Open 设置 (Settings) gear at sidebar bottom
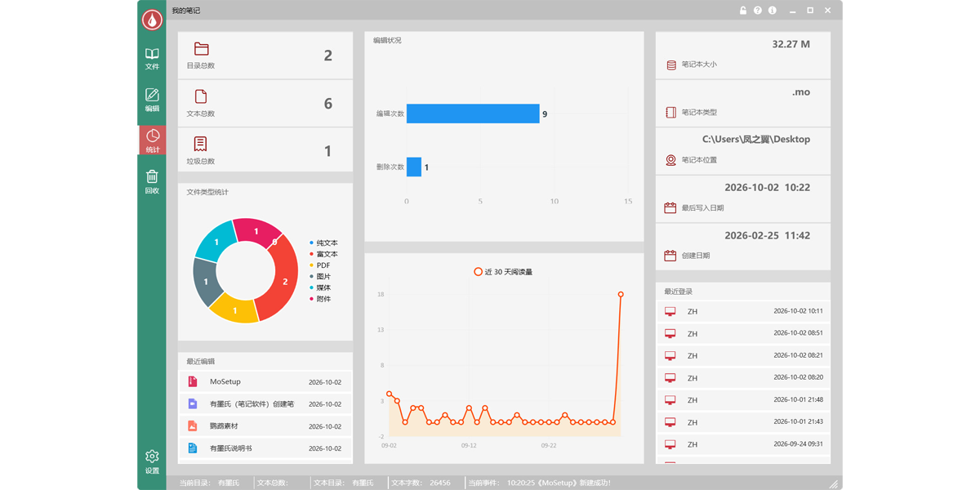Image resolution: width=980 pixels, height=490 pixels. tap(152, 461)
